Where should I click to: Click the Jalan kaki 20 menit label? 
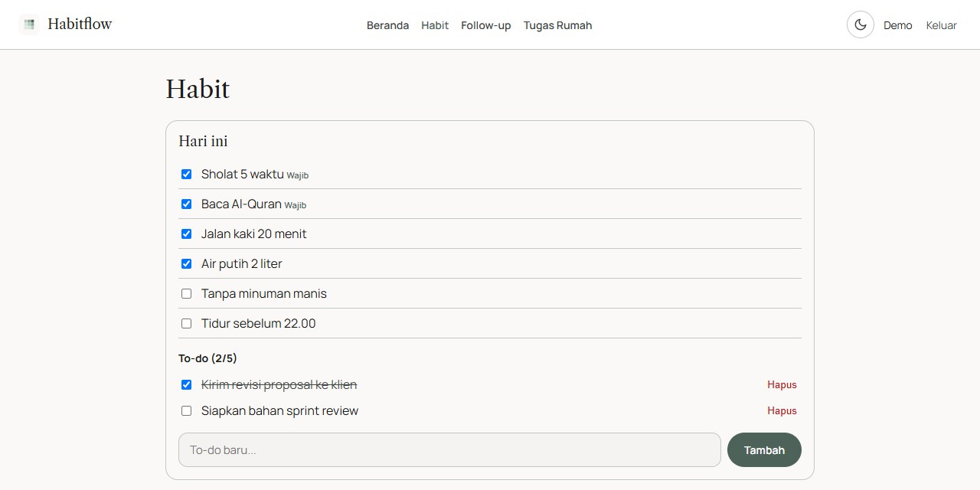point(254,234)
